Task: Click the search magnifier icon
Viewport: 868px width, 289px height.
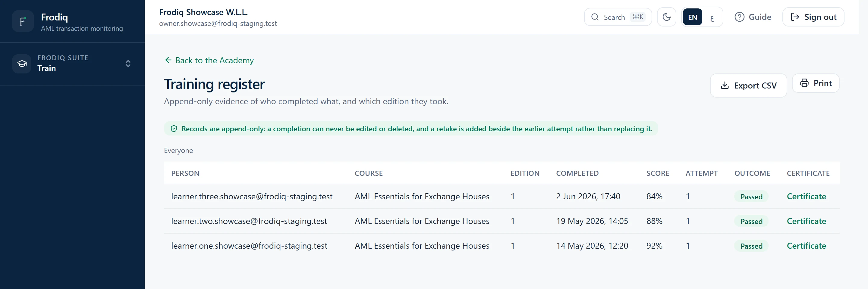Action: pyautogui.click(x=595, y=17)
